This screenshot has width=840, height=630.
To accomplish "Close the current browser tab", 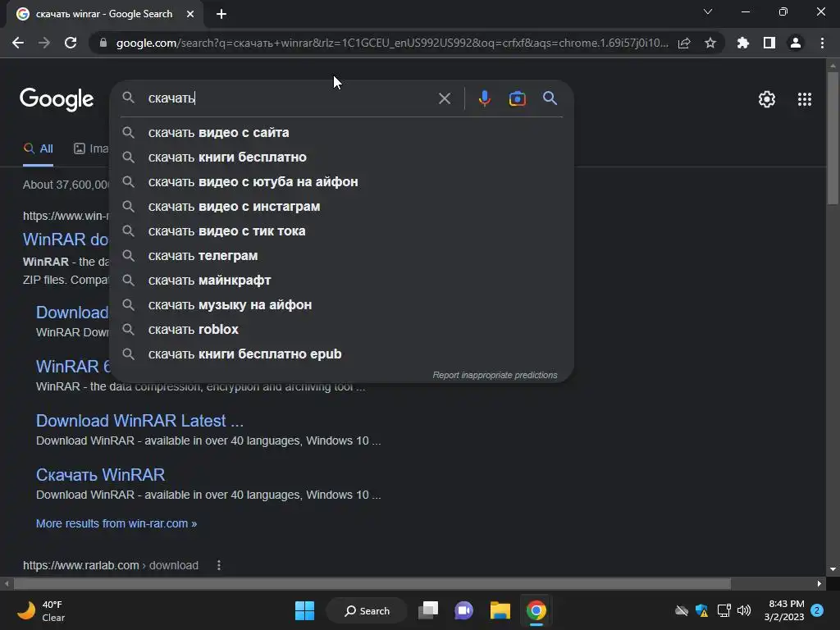I will click(190, 14).
